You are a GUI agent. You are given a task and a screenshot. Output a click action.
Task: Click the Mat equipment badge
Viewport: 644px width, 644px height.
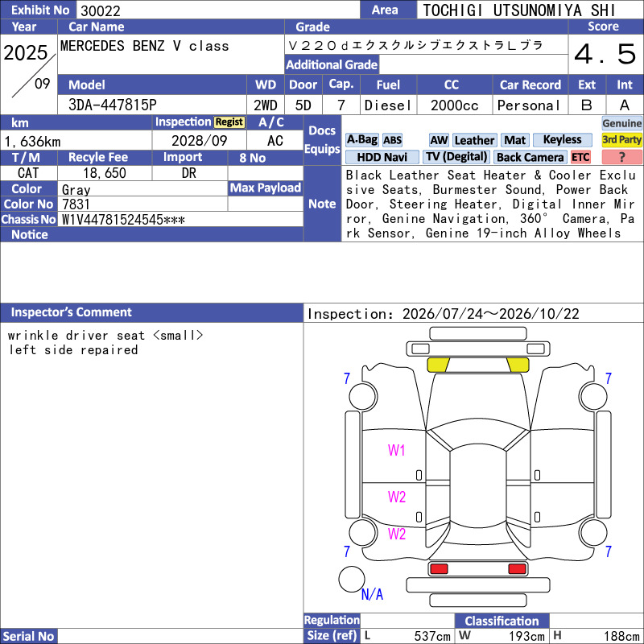point(514,140)
